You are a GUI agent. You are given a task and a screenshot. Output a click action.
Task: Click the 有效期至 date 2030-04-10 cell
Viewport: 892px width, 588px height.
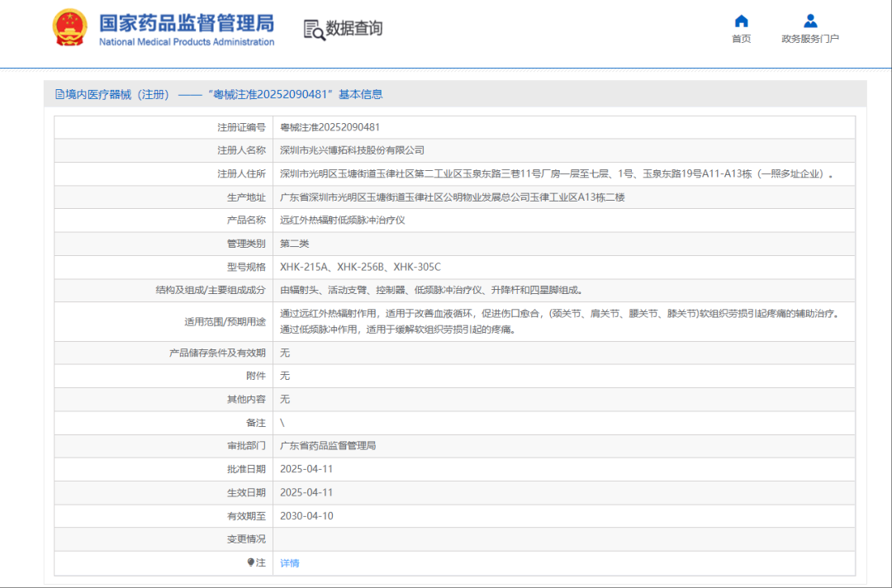click(306, 515)
